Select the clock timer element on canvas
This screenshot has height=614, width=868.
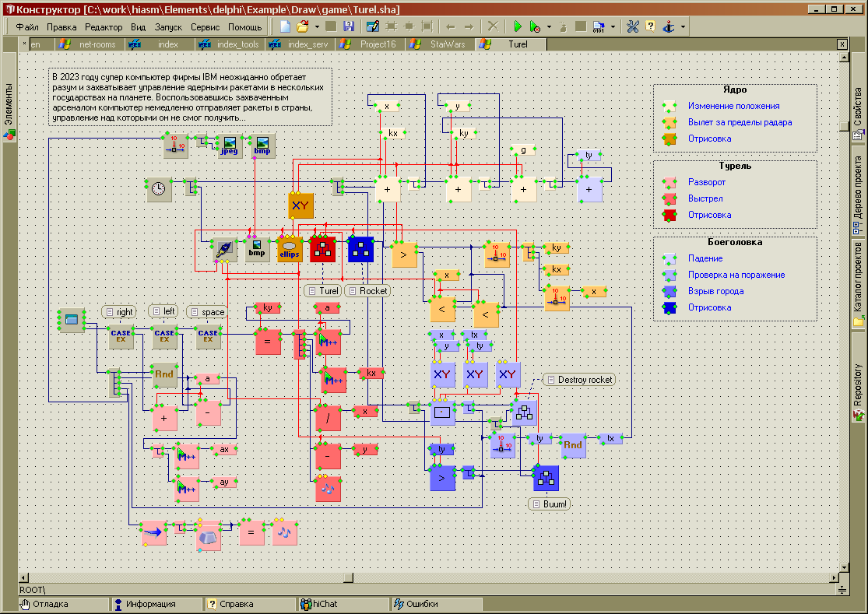point(159,189)
